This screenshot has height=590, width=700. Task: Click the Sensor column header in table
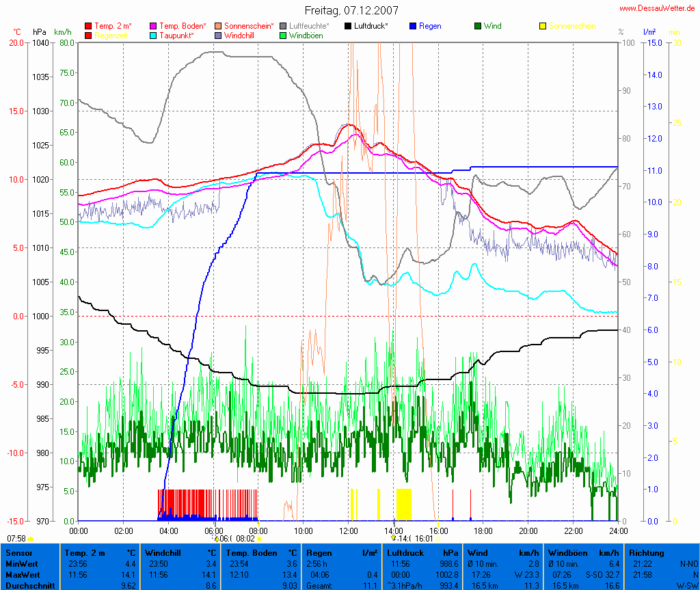coord(19,552)
